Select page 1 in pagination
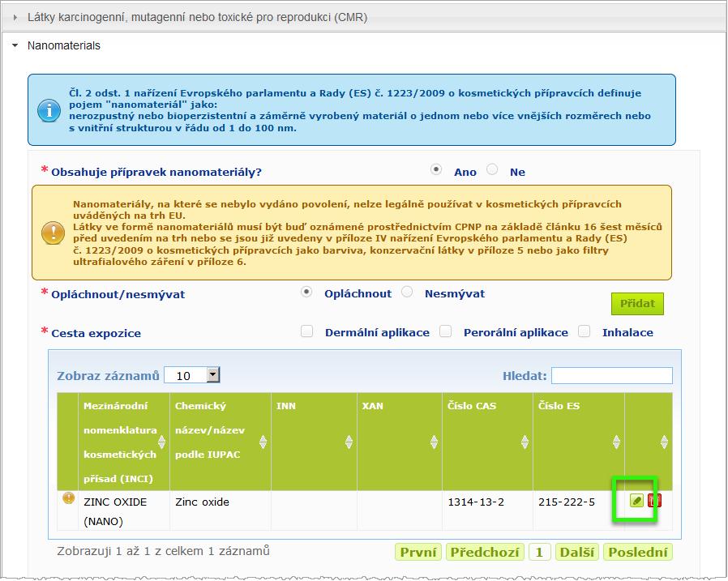 [539, 552]
